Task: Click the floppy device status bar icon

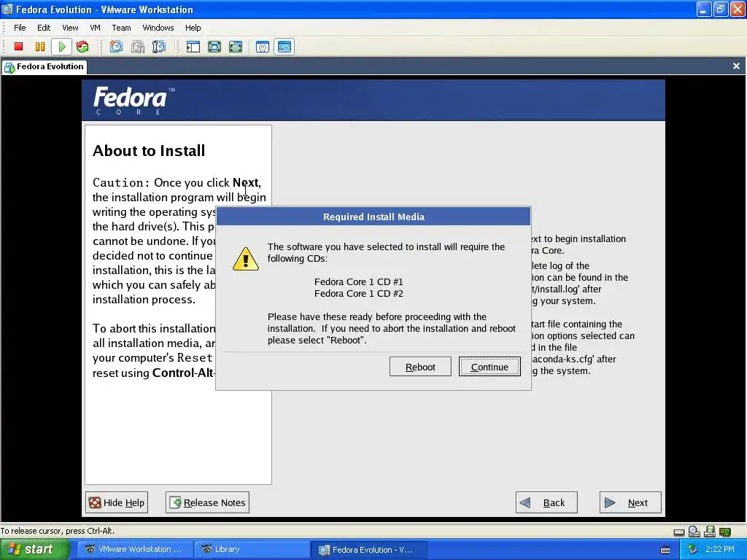Action: [x=710, y=531]
